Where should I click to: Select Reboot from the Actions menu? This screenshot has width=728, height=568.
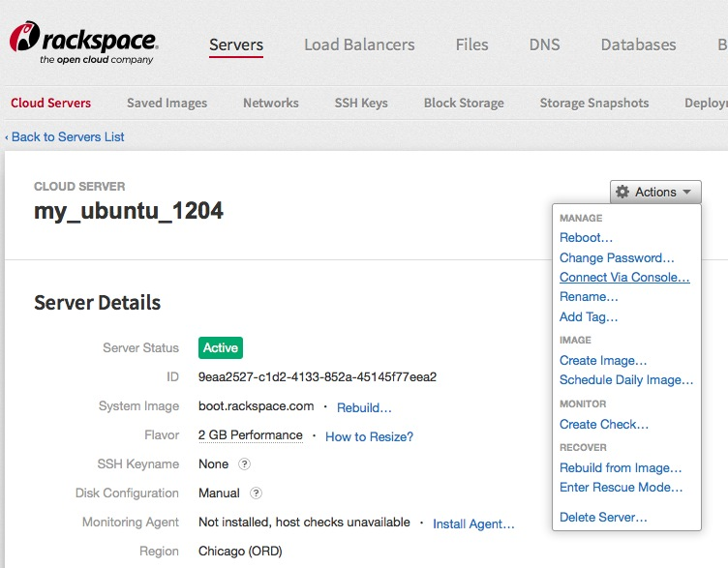click(x=586, y=238)
